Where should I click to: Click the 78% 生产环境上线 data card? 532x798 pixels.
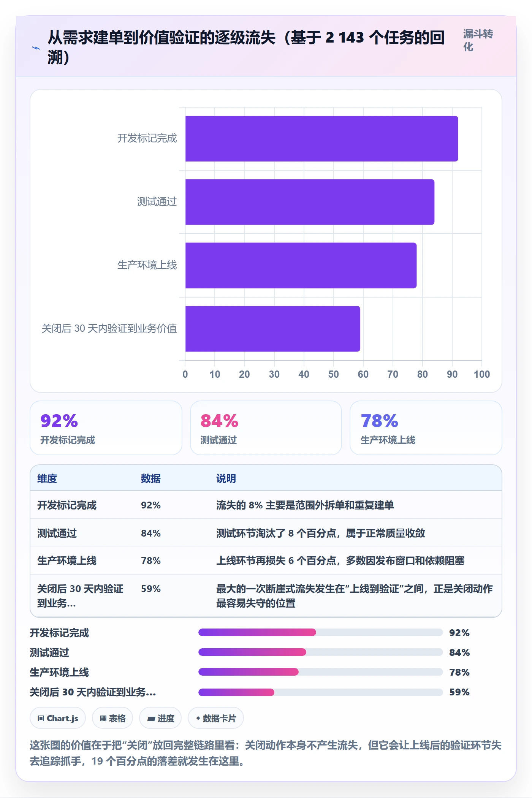[x=426, y=428]
